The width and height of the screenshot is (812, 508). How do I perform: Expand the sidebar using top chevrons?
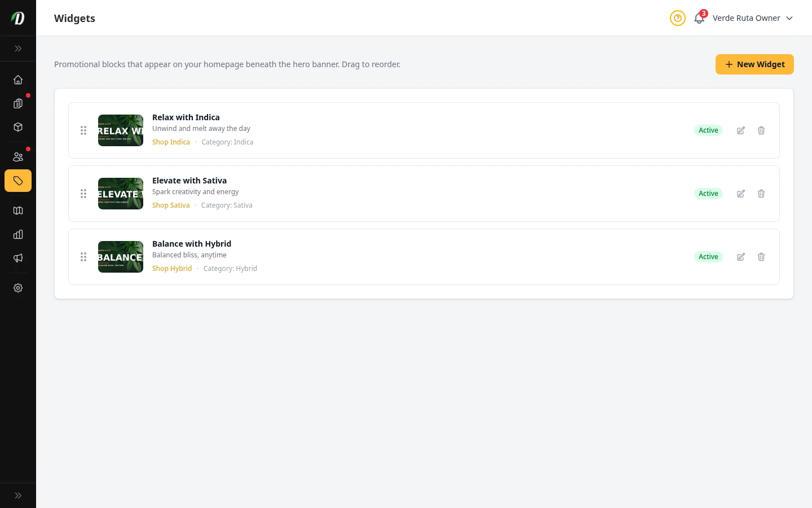(x=18, y=49)
